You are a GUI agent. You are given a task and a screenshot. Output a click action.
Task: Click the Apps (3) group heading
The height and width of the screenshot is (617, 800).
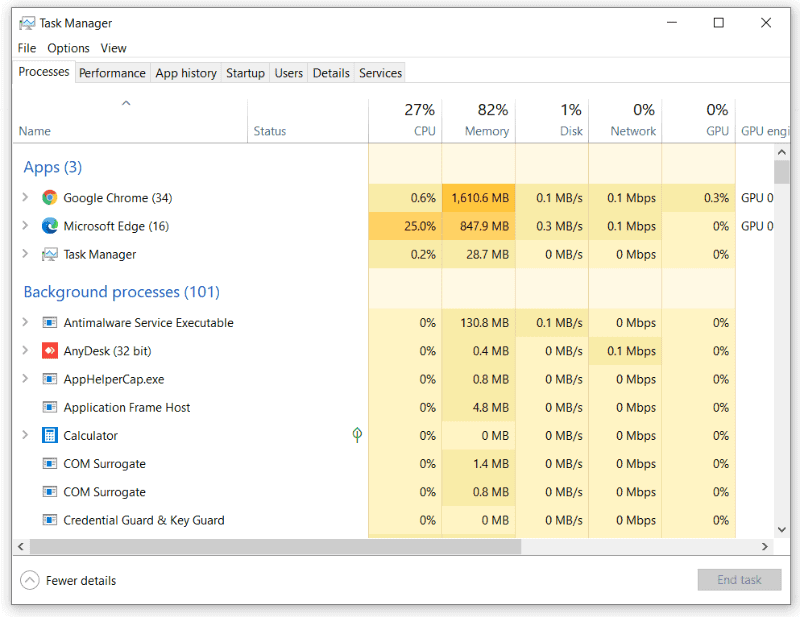coord(53,167)
